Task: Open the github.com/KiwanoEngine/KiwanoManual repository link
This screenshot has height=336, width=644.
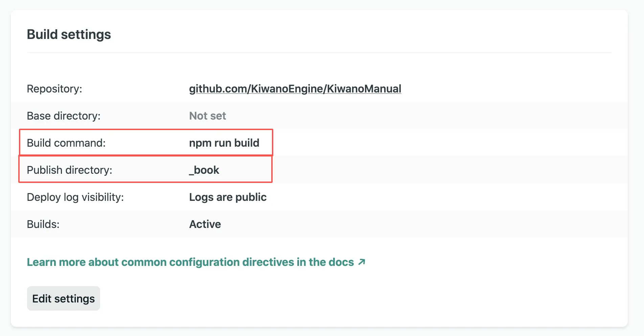Action: (295, 89)
